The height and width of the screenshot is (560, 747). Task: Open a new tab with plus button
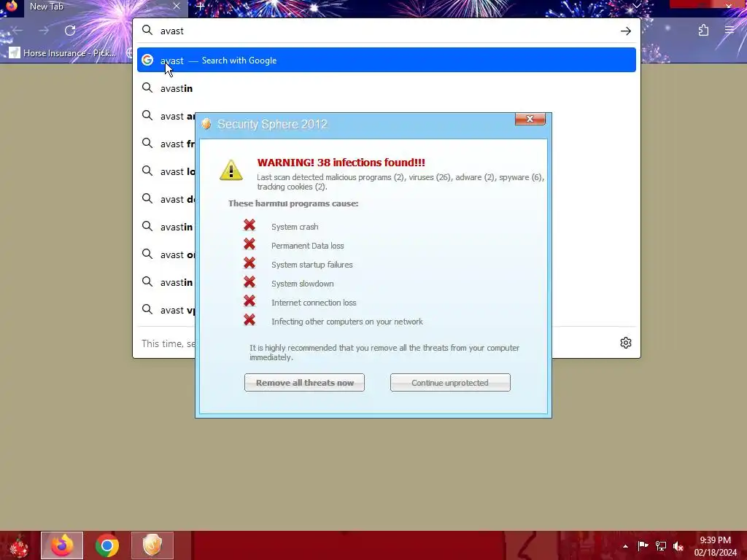[x=200, y=7]
